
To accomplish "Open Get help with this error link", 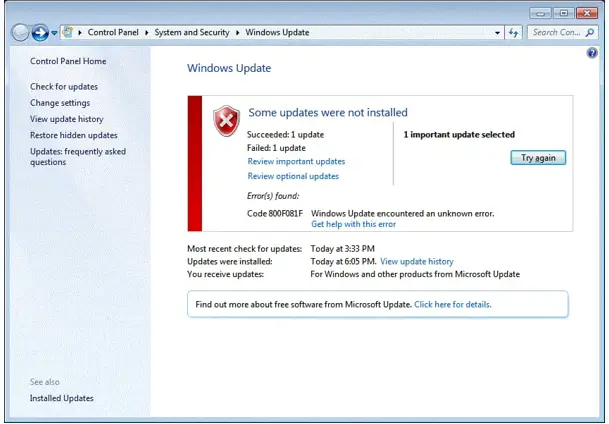I will pos(353,224).
